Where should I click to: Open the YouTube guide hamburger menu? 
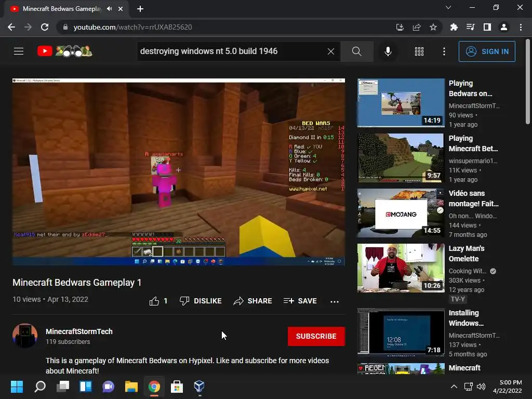coord(19,51)
